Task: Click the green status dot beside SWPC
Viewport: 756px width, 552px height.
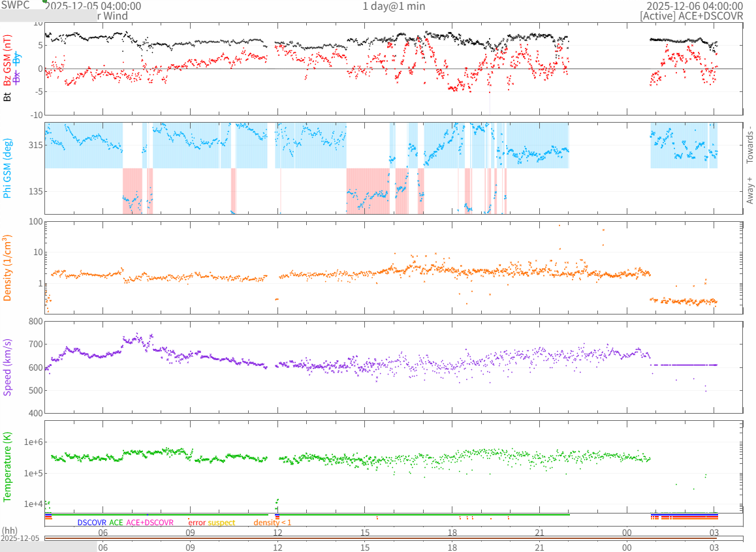Action: [x=44, y=1]
